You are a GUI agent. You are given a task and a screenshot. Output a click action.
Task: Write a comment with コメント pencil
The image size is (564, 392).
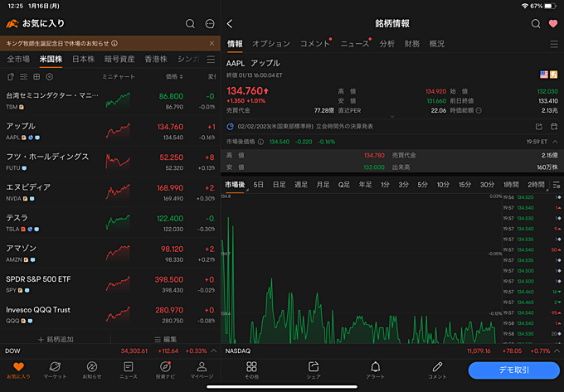point(437,370)
